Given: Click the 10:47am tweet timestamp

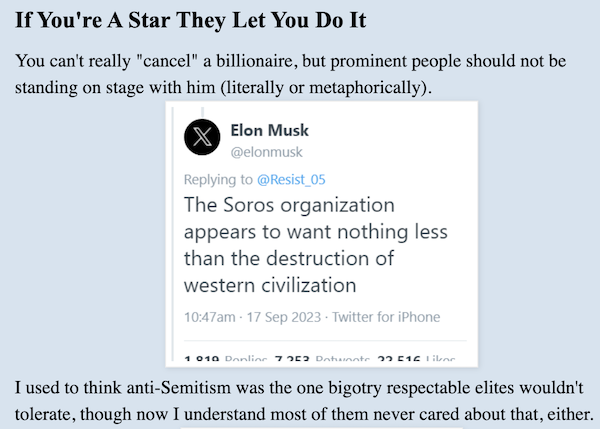Looking at the screenshot, I should (x=210, y=317).
